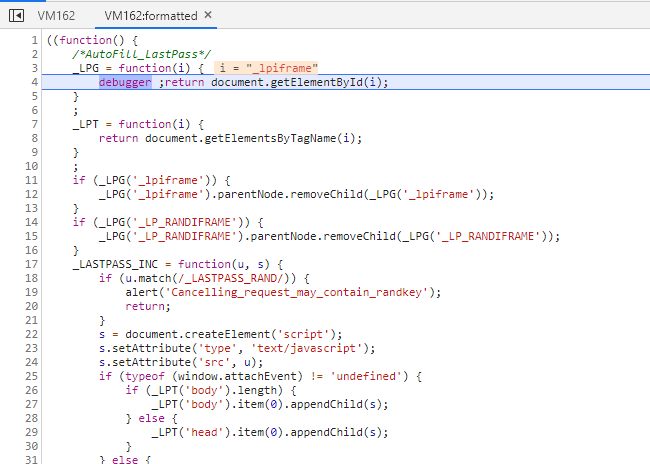Click 'Cancelling_request_may_contain_randkey' string
Screen dimensions: 650x464
pos(297,292)
